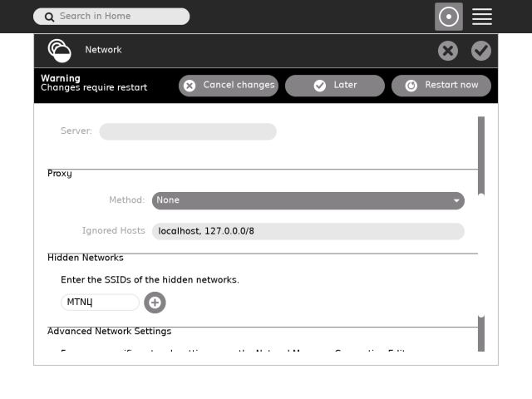The image size is (532, 399).
Task: Click the Proxy section heading
Action: (x=60, y=174)
